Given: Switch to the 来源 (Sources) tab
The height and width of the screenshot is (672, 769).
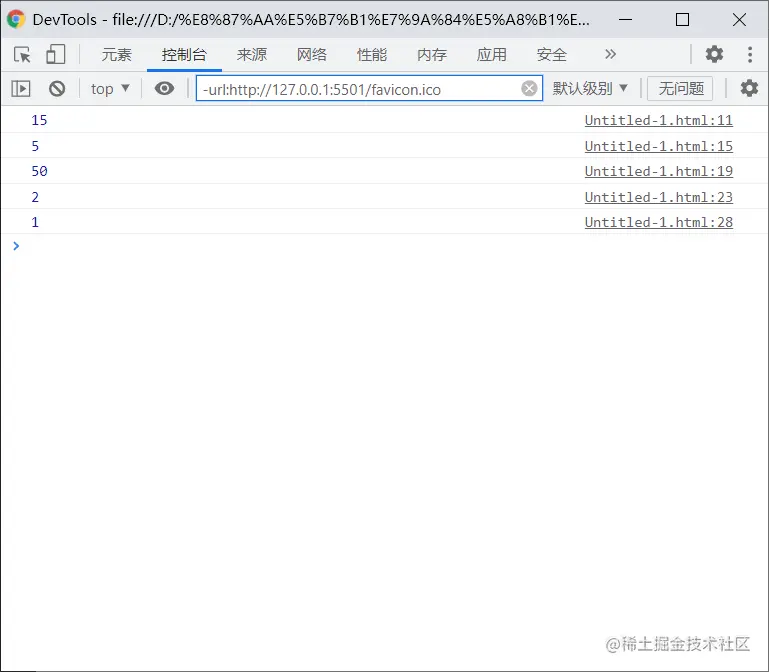Looking at the screenshot, I should pyautogui.click(x=252, y=54).
